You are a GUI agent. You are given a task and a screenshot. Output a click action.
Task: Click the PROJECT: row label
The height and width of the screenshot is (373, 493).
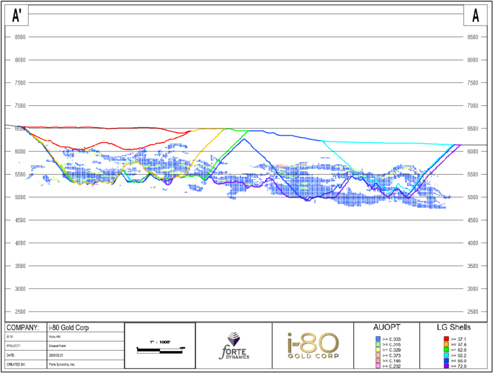pyautogui.click(x=12, y=346)
